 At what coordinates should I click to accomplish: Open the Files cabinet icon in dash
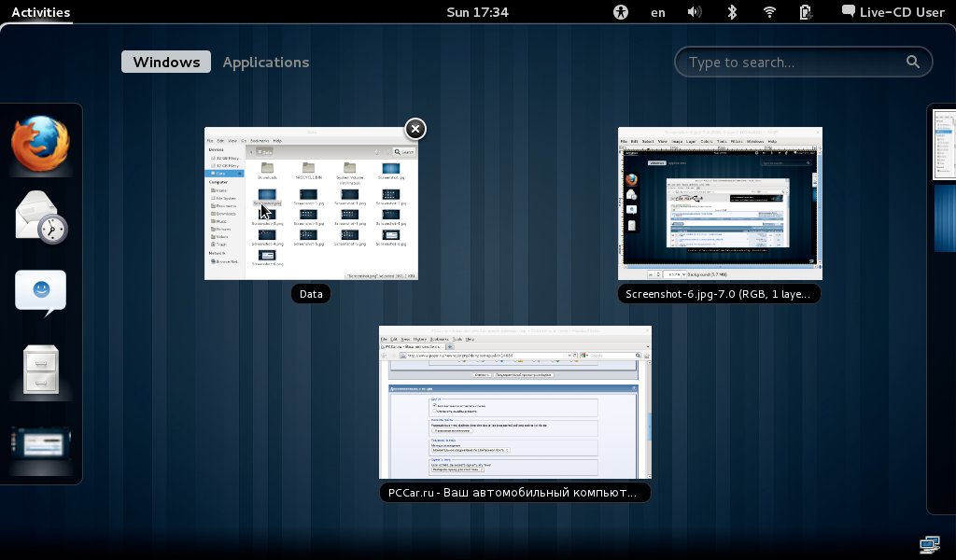(x=41, y=370)
